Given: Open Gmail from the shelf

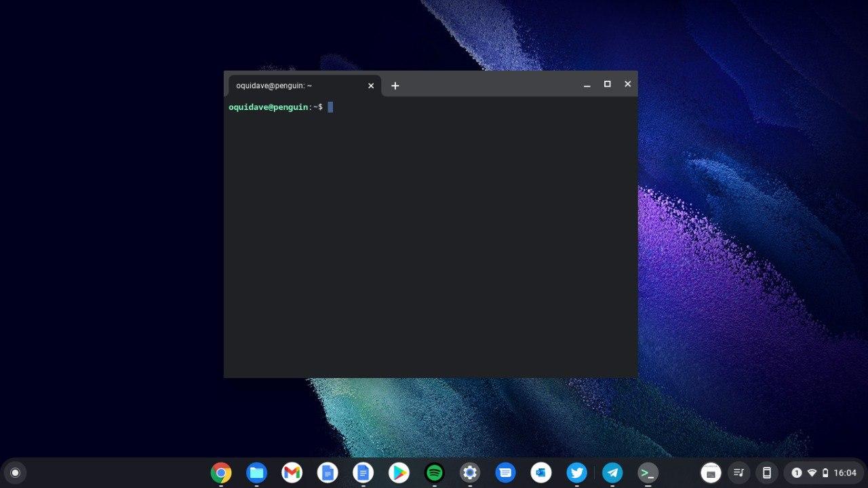Looking at the screenshot, I should 292,472.
